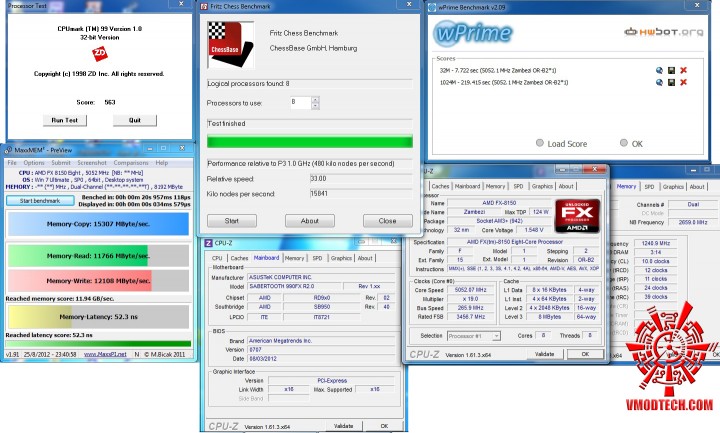Click the green Memory-Read result bar

(x=98, y=256)
